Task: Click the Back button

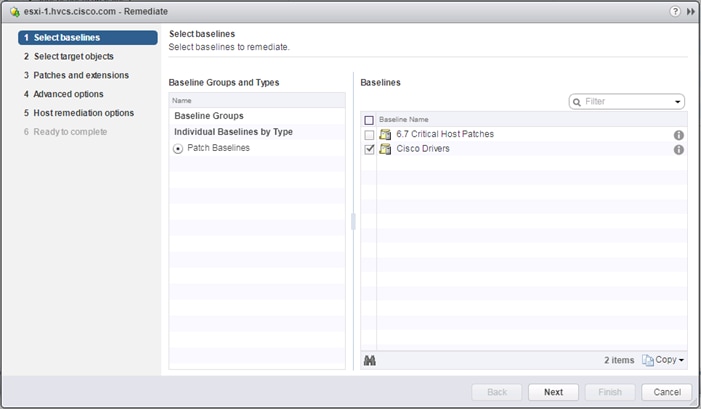Action: (497, 392)
